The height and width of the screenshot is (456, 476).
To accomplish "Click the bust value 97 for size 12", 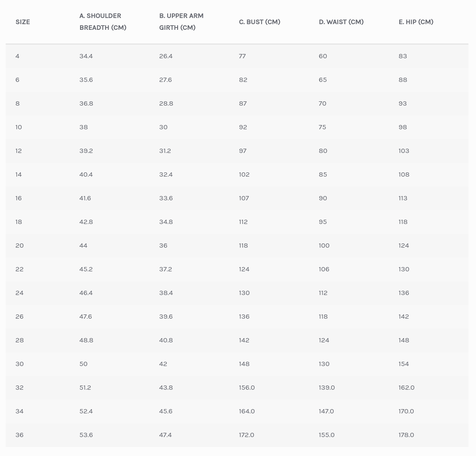I will pyautogui.click(x=243, y=151).
